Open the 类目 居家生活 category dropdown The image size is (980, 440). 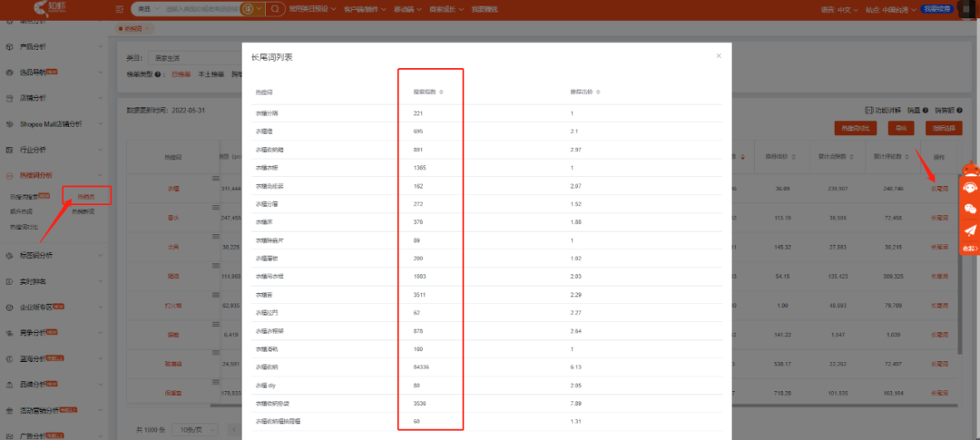tap(194, 58)
